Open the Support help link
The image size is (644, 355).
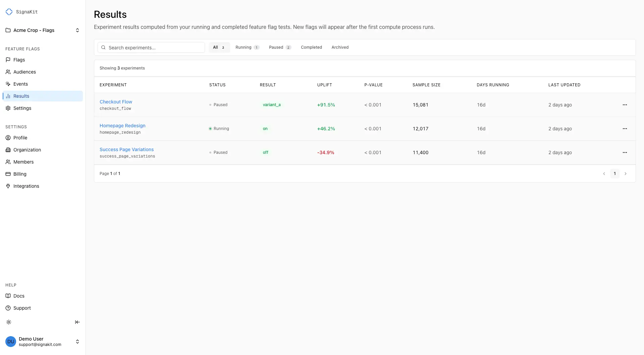click(x=43, y=308)
